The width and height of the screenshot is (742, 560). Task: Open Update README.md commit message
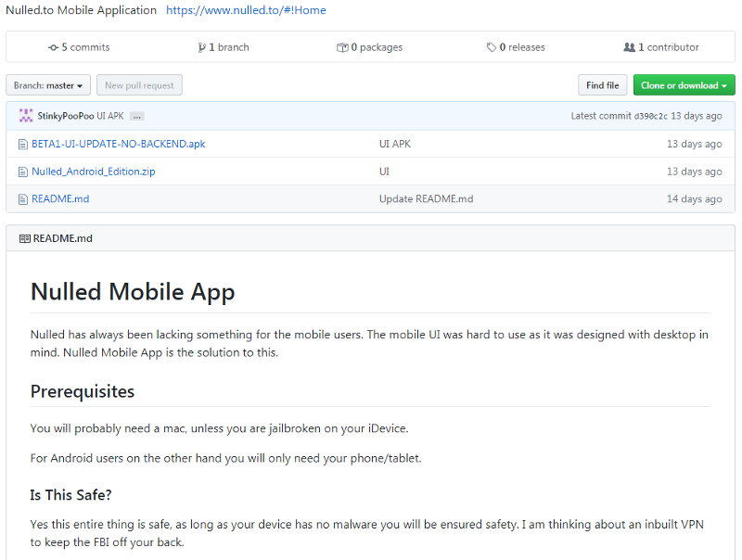(x=426, y=198)
